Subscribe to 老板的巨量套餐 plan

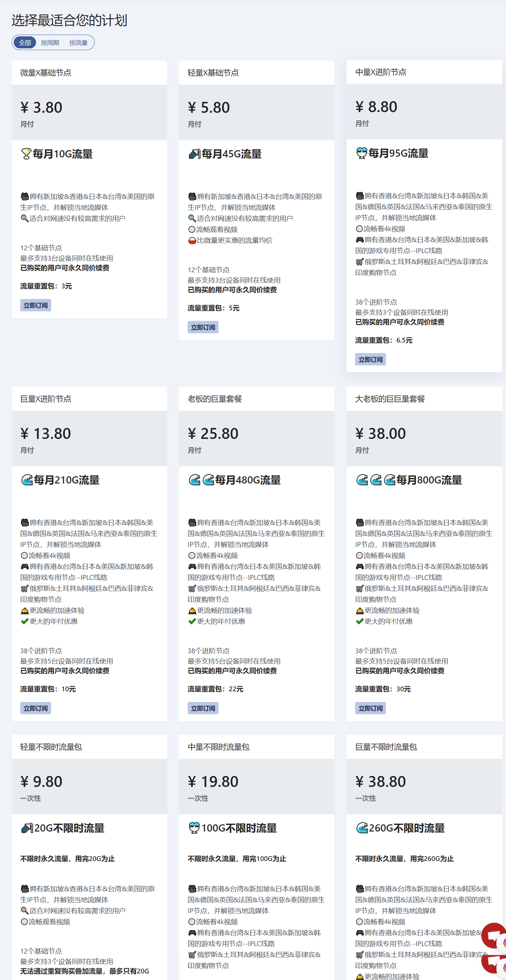(202, 708)
